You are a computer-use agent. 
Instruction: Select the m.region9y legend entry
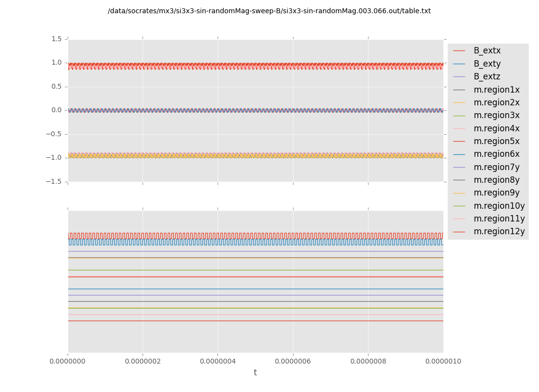coord(496,193)
